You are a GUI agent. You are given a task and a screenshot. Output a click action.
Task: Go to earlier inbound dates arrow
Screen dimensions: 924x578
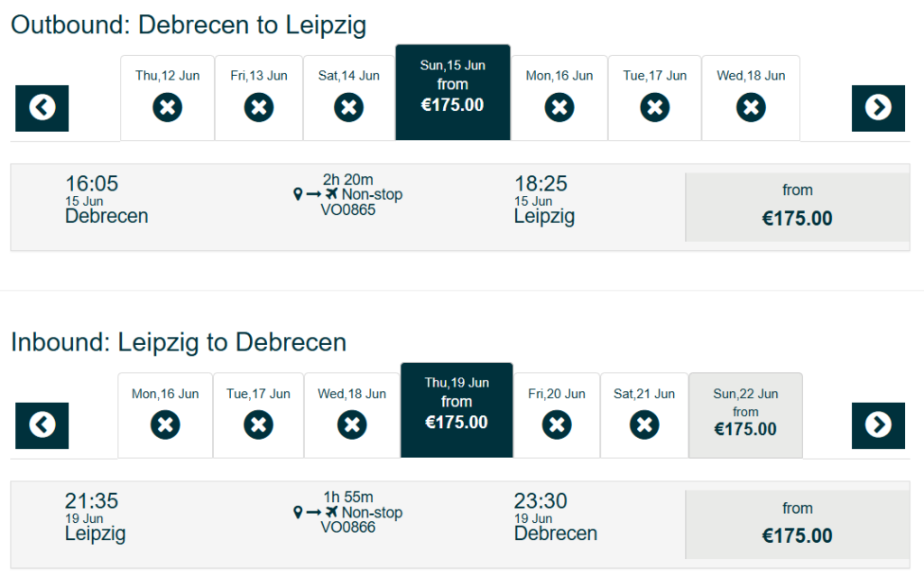tap(42, 425)
